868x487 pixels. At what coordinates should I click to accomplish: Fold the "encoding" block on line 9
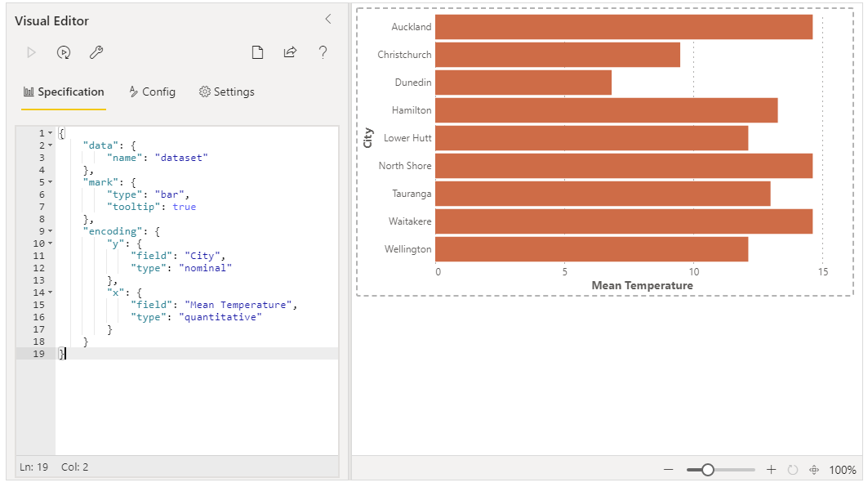point(51,231)
